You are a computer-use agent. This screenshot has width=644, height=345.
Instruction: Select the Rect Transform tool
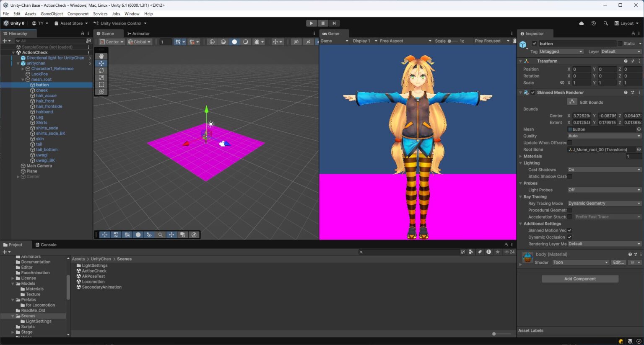(x=101, y=85)
